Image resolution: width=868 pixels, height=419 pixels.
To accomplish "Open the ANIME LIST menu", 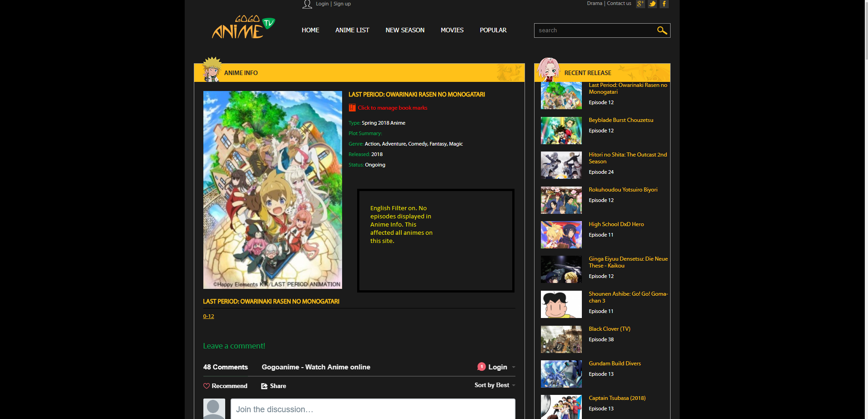I will 352,30.
